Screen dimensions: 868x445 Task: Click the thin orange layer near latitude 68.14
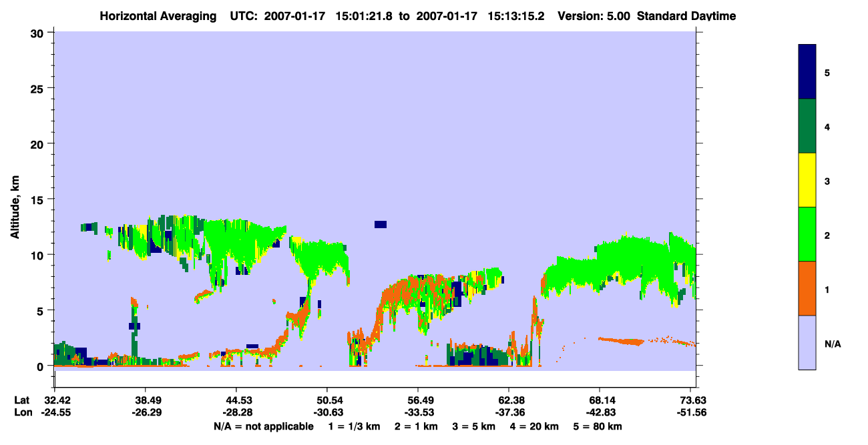622,341
